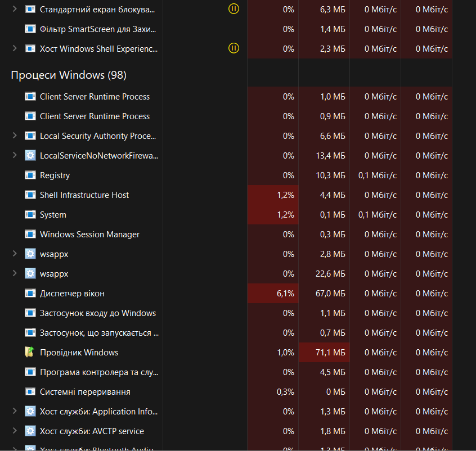Select the Фільтр SmartScreen process name
Screen dimensions: 476x451
click(98, 29)
